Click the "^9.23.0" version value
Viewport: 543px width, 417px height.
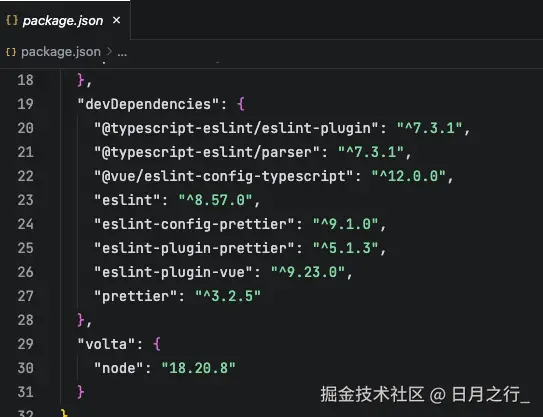[x=308, y=272]
